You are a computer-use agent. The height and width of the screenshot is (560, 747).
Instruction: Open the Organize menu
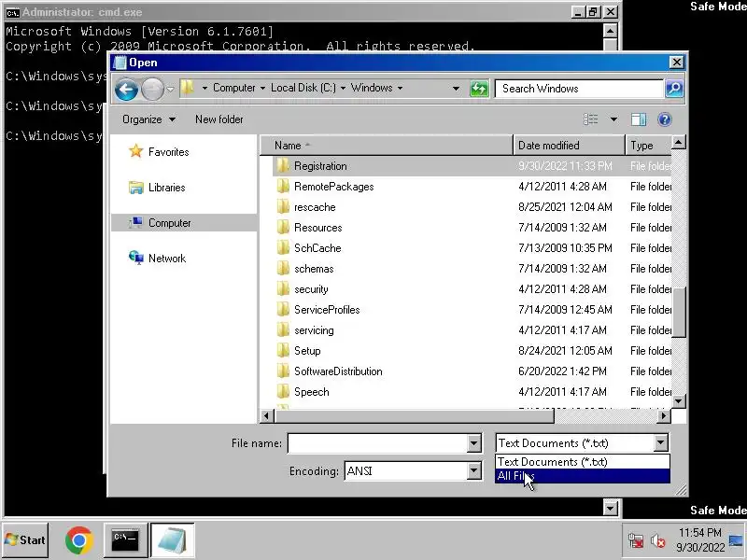(148, 119)
